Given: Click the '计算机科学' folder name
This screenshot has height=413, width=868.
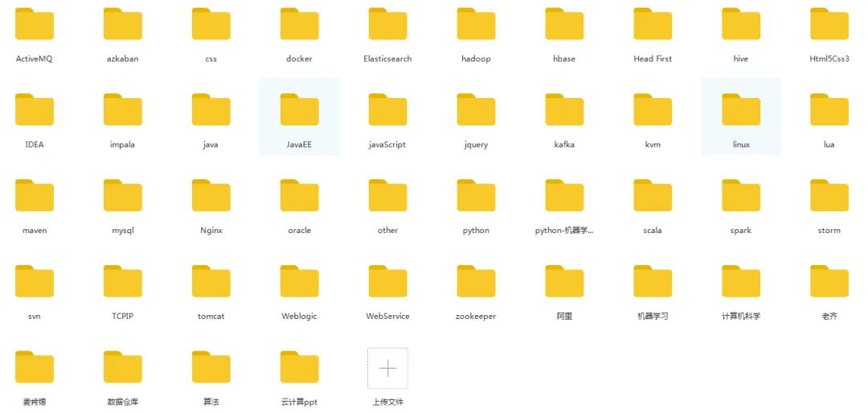Looking at the screenshot, I should pos(741,316).
